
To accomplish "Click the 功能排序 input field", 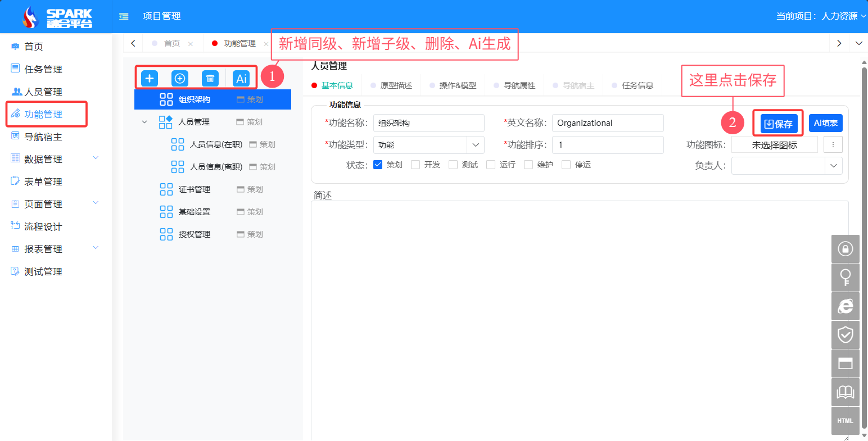I will [x=608, y=145].
